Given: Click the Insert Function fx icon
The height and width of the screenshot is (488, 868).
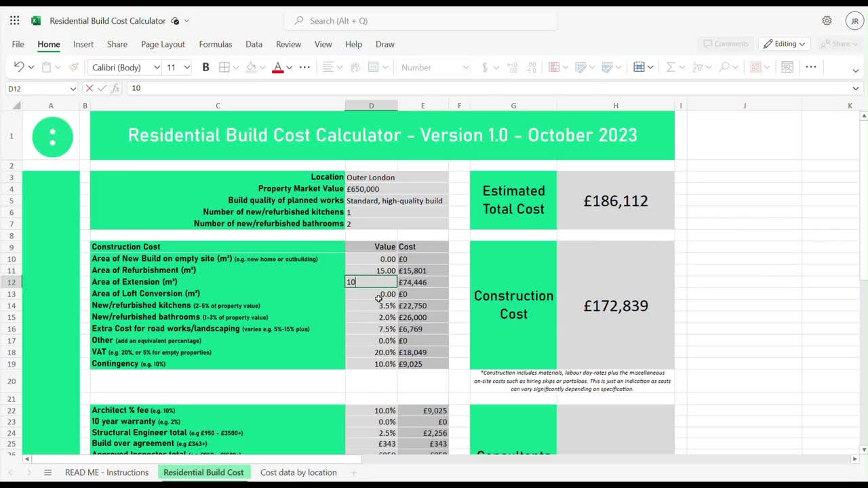Looking at the screenshot, I should point(114,88).
